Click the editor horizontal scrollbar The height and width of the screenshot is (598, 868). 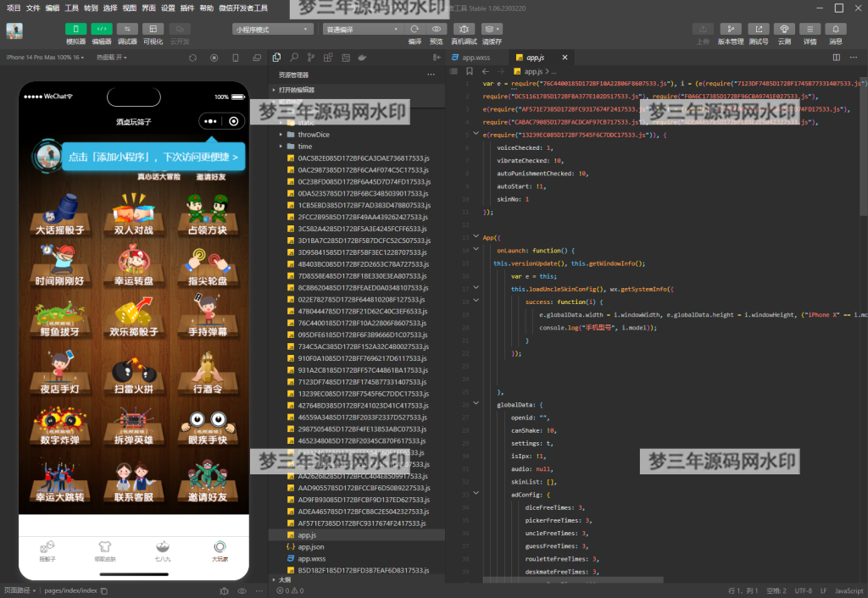click(x=573, y=579)
